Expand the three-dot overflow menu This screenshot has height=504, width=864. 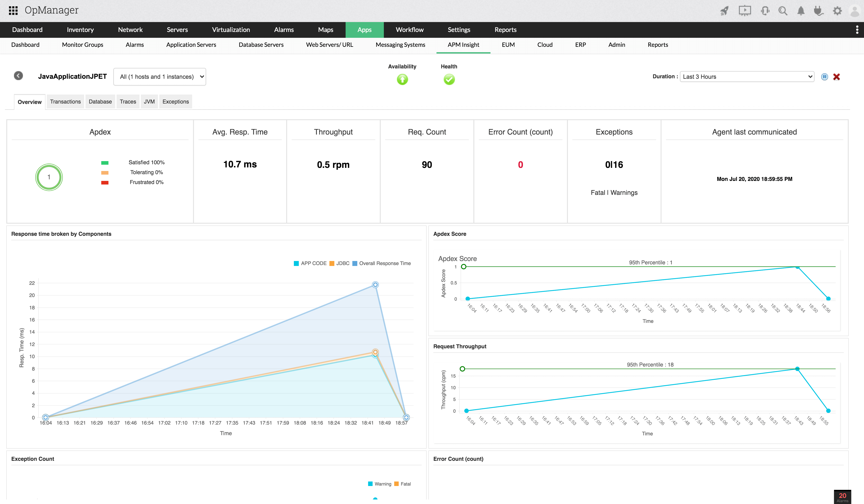[857, 30]
